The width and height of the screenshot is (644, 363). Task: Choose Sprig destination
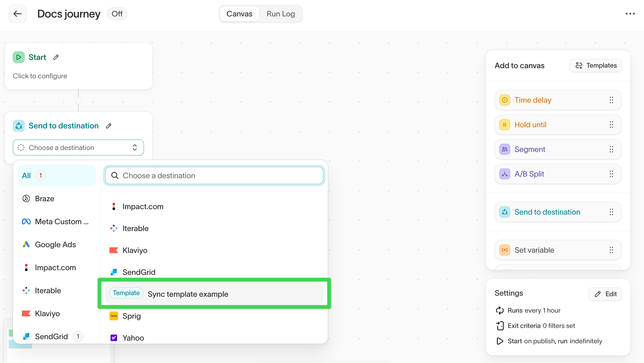pos(214,316)
